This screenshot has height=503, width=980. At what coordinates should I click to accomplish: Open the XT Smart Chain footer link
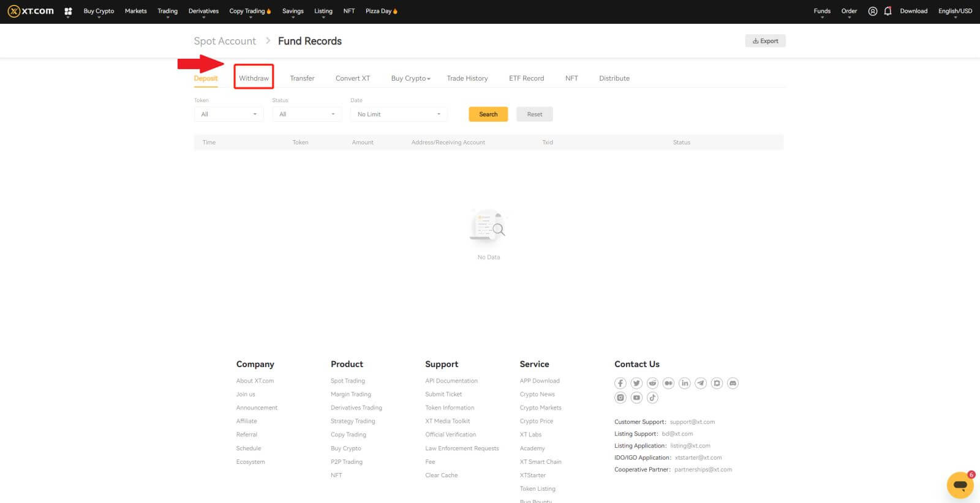pos(540,461)
